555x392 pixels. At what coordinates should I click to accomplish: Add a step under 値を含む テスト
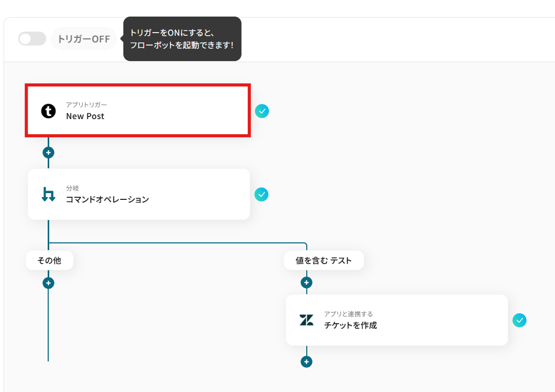[307, 283]
